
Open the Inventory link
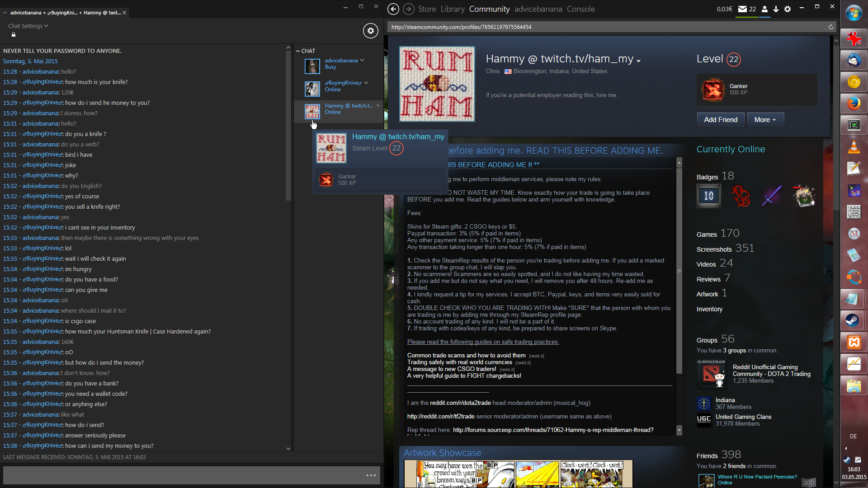click(709, 309)
